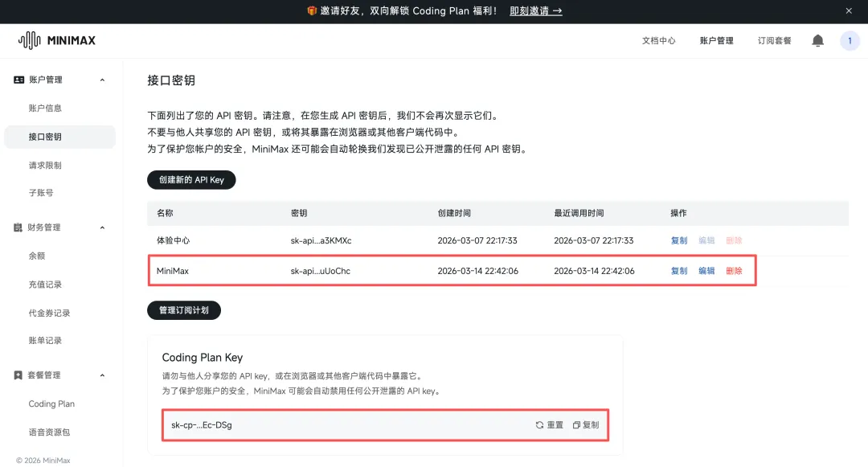Open 代金券记录 in sidebar
The height and width of the screenshot is (467, 868).
point(49,313)
